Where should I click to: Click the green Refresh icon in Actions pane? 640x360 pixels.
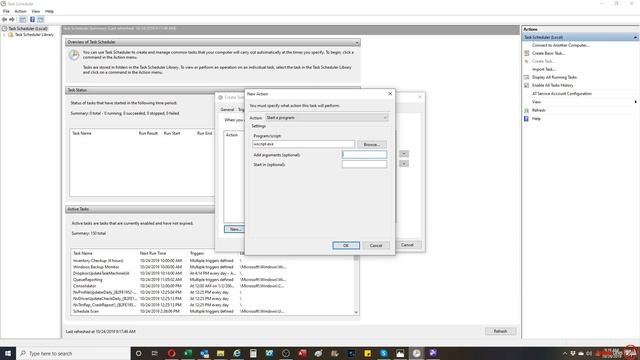pyautogui.click(x=527, y=110)
